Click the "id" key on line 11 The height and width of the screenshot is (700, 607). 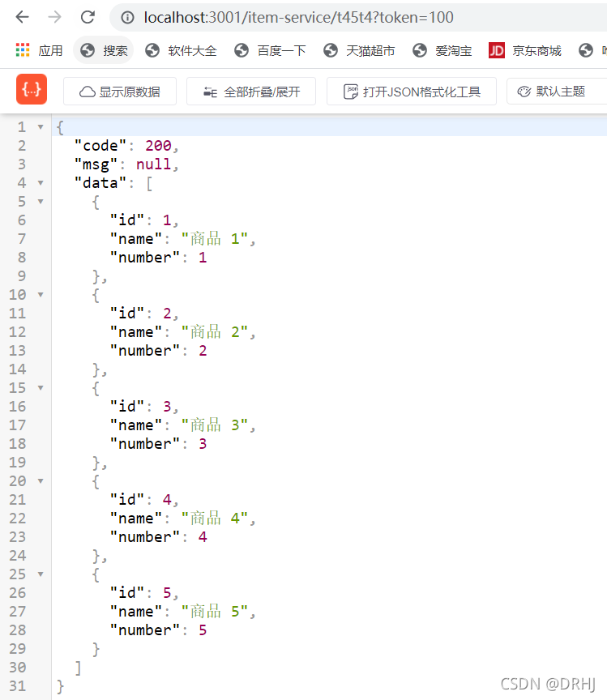tap(127, 314)
